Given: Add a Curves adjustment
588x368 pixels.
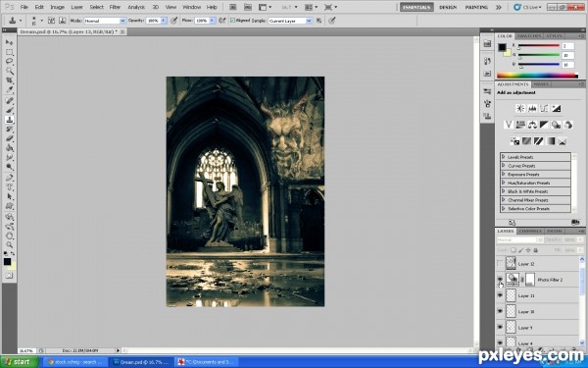Looking at the screenshot, I should (x=544, y=109).
